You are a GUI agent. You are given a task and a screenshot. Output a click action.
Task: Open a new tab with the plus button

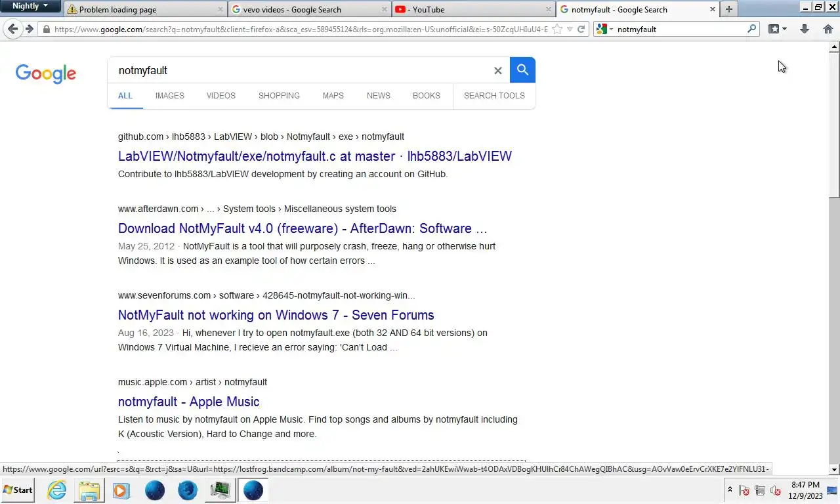(x=728, y=9)
